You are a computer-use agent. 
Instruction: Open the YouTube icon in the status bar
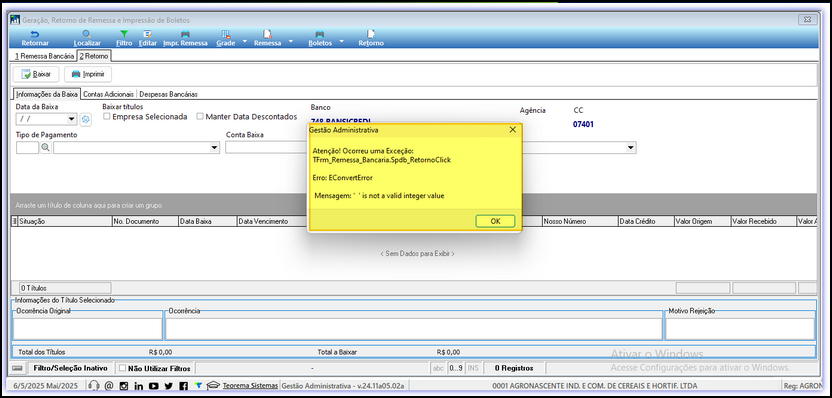pos(153,386)
